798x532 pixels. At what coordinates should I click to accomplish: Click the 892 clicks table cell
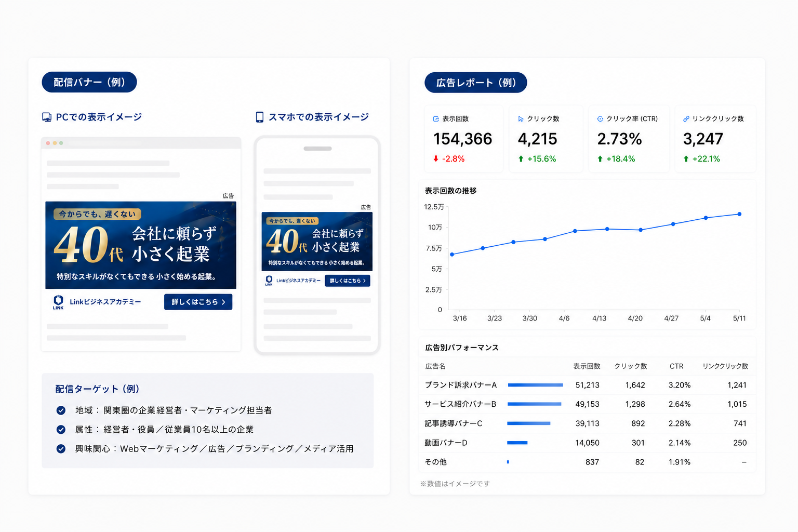coord(638,423)
